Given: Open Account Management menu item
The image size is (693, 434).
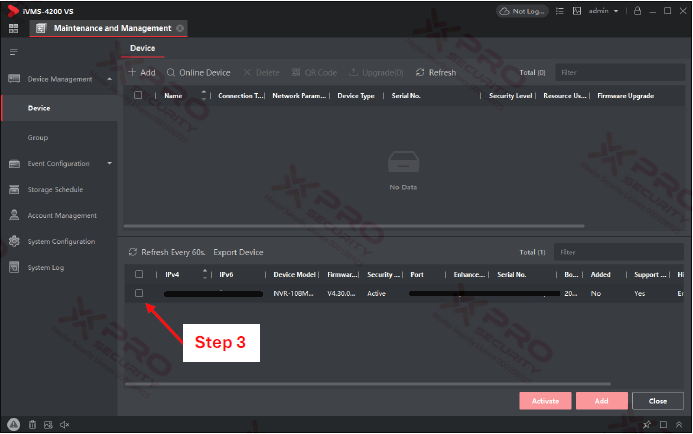Looking at the screenshot, I should [62, 216].
